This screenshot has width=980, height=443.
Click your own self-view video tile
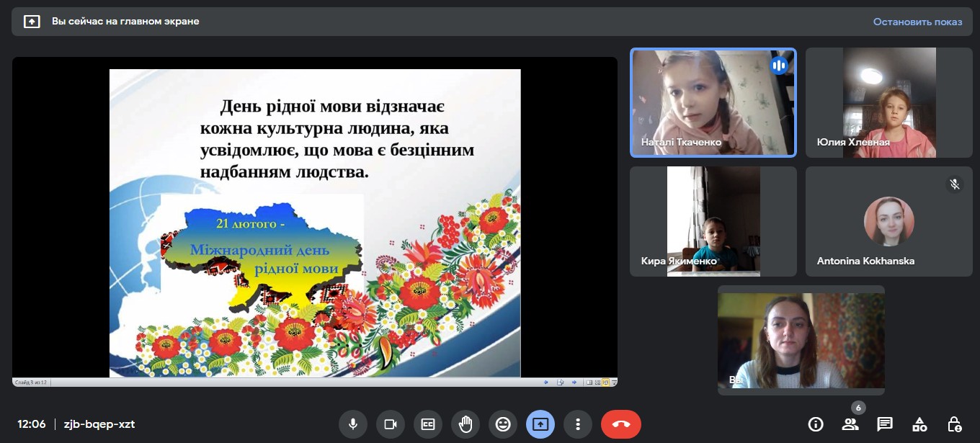pyautogui.click(x=801, y=340)
